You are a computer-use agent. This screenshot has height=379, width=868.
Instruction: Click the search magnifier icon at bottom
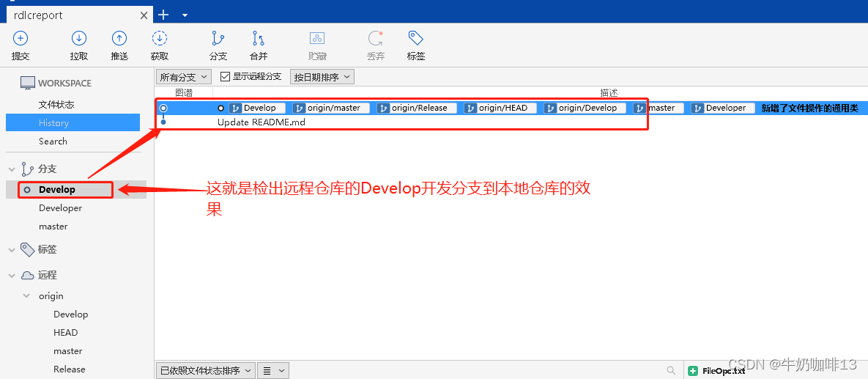tap(671, 370)
